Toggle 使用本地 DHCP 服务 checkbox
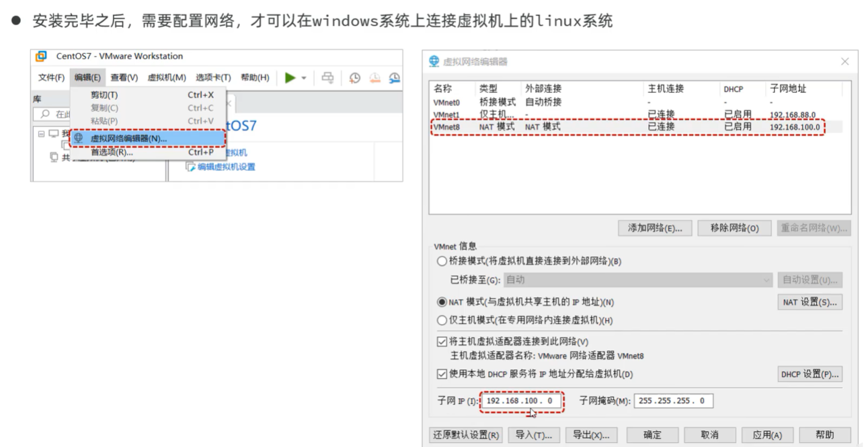Image resolution: width=868 pixels, height=447 pixels. [442, 374]
